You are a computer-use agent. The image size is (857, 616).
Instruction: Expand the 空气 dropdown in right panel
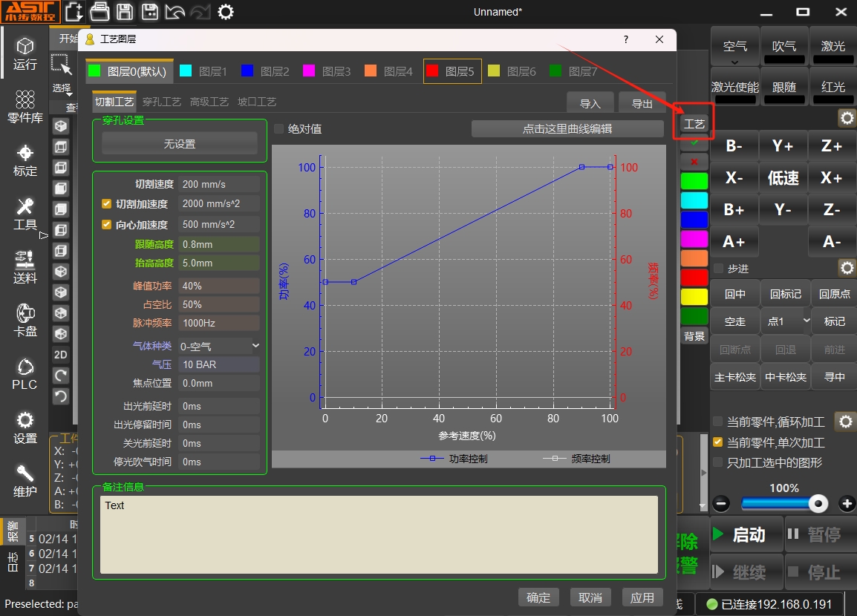click(734, 62)
